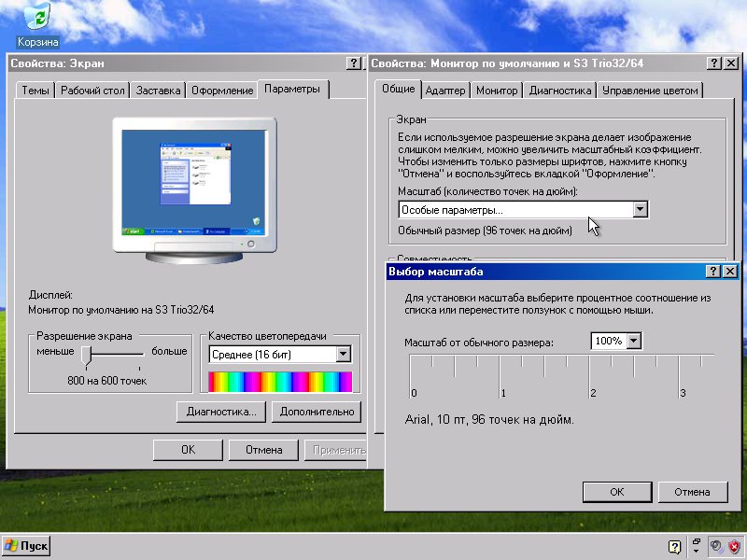Select the Параметры tab
This screenshot has height=560, width=747.
(x=292, y=89)
